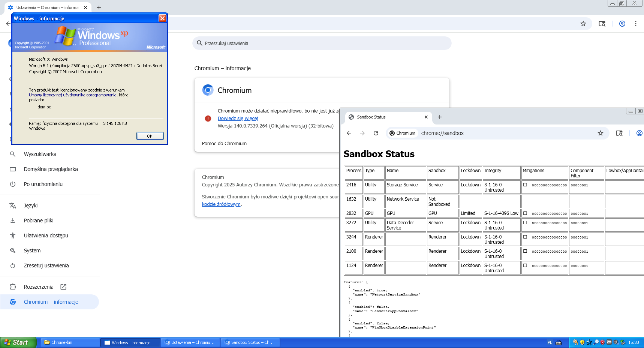Click the Data Decoder Service cell
The width and height of the screenshot is (644, 348).
[406, 225]
